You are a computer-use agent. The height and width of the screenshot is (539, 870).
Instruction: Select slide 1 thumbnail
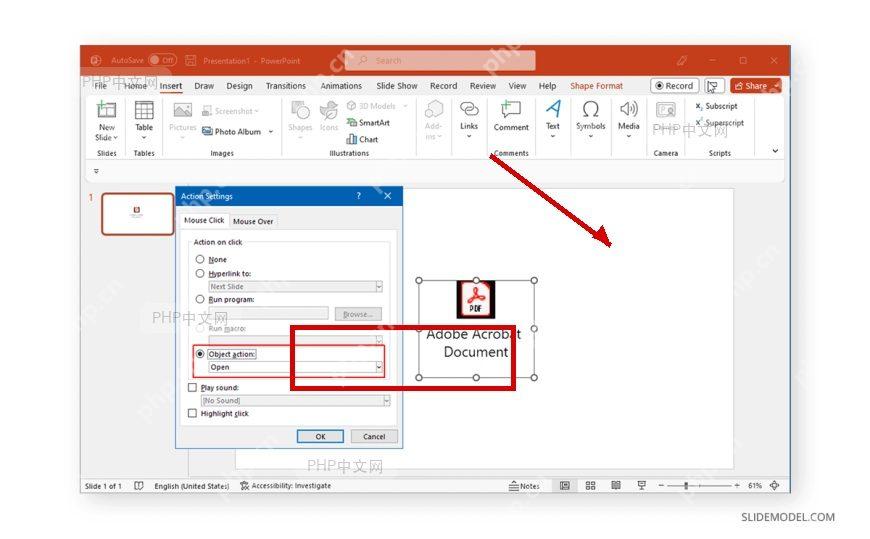tap(137, 214)
